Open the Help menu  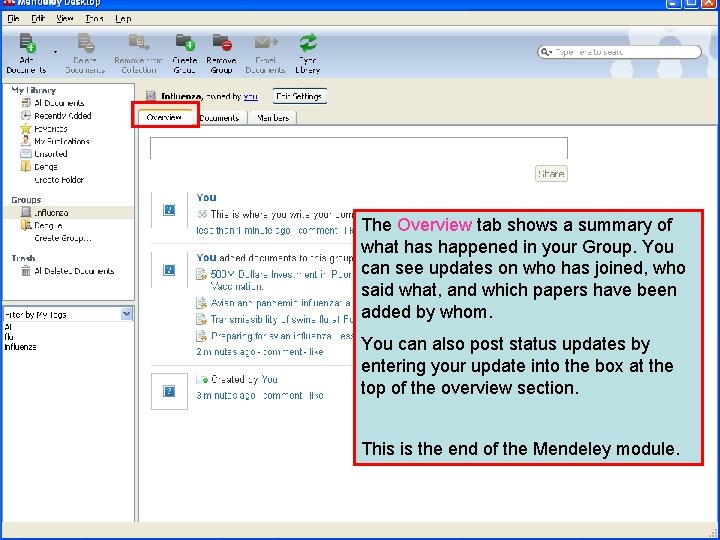tap(123, 19)
